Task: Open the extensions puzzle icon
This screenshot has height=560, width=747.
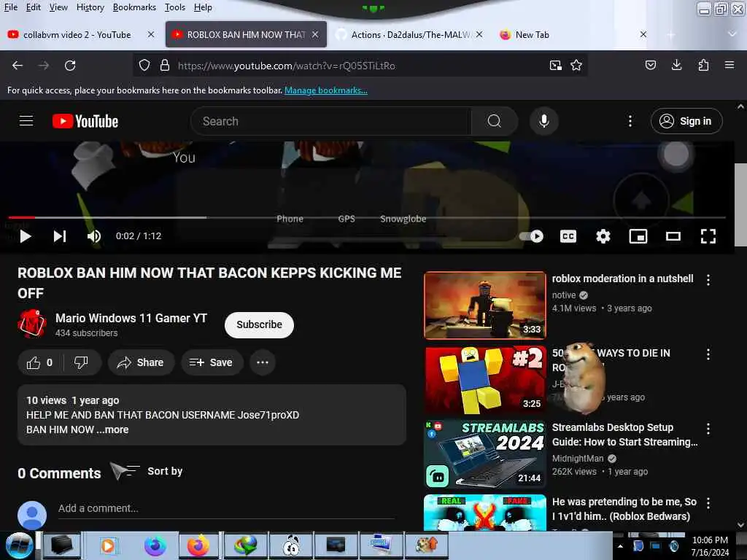Action: coord(703,65)
